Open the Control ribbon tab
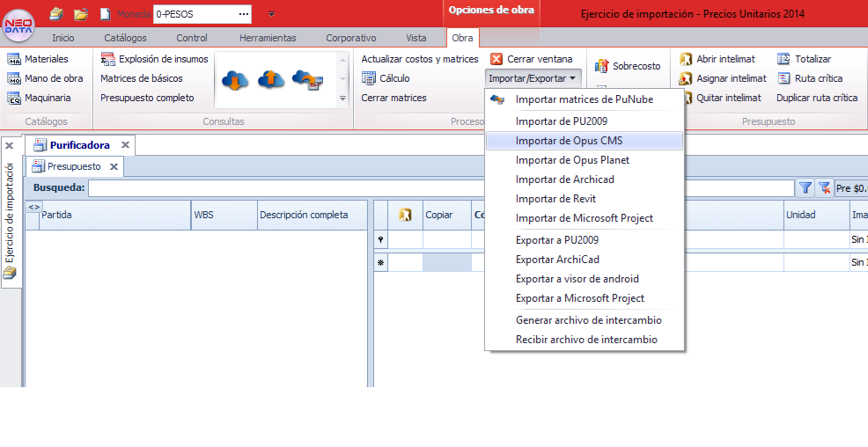Image resolution: width=868 pixels, height=447 pixels. [x=192, y=38]
